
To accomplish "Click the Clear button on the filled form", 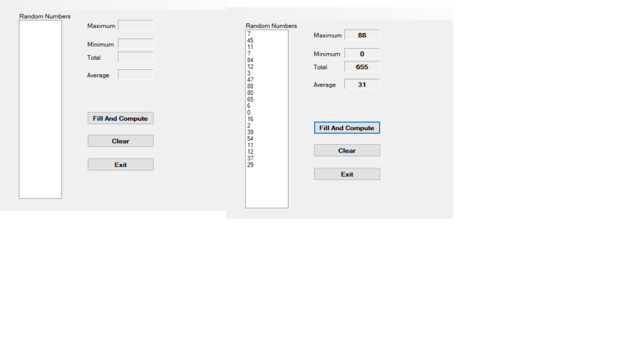I will tap(347, 150).
